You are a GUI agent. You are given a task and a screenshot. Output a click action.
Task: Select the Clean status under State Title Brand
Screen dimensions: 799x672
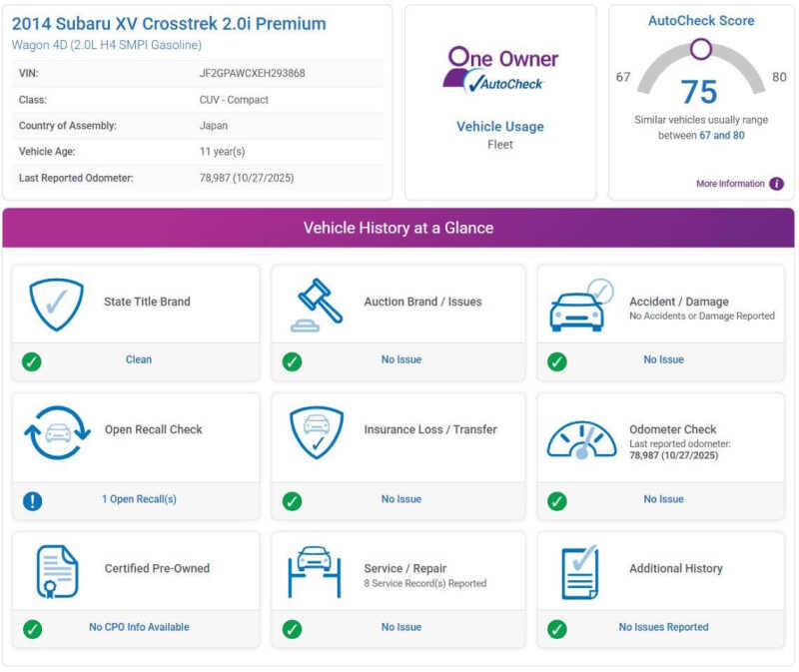tap(139, 359)
